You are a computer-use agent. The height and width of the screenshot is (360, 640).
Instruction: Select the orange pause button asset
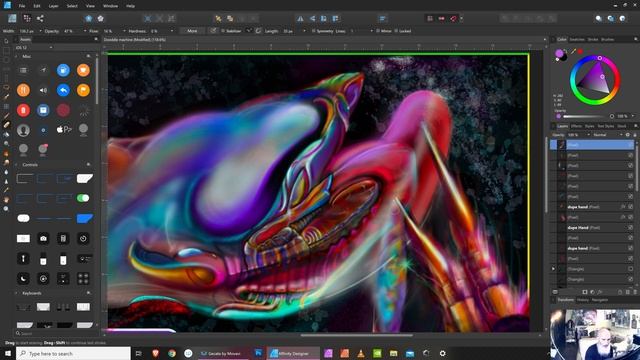point(23,90)
